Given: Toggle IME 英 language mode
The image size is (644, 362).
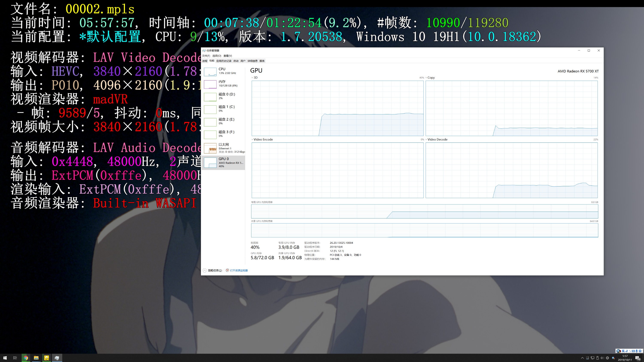Looking at the screenshot, I should point(623,351).
